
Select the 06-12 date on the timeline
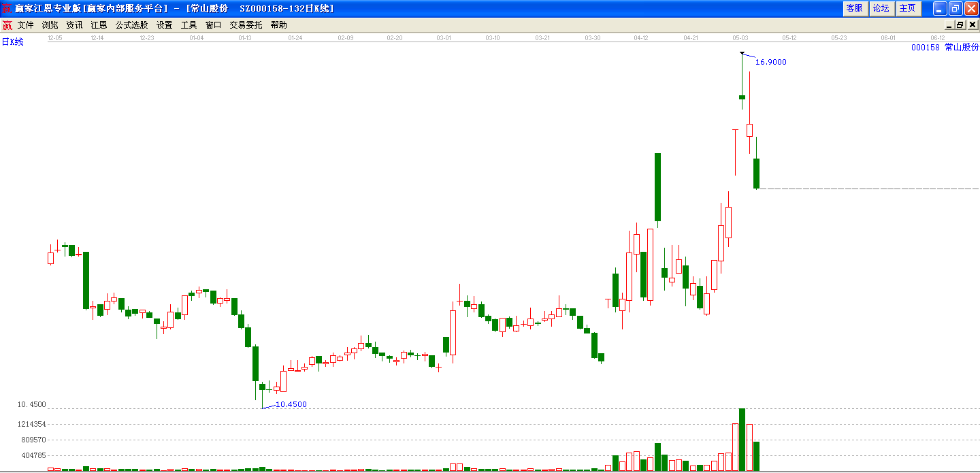(938, 38)
